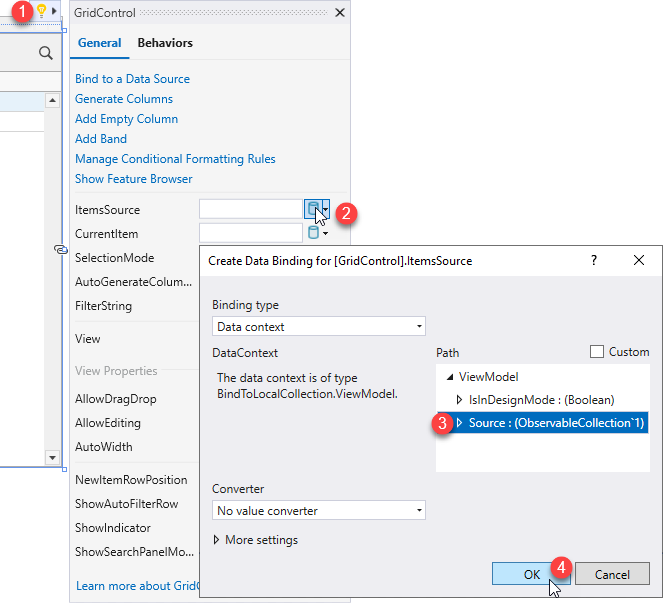Click the AllowDragDrop property label

tap(115, 399)
